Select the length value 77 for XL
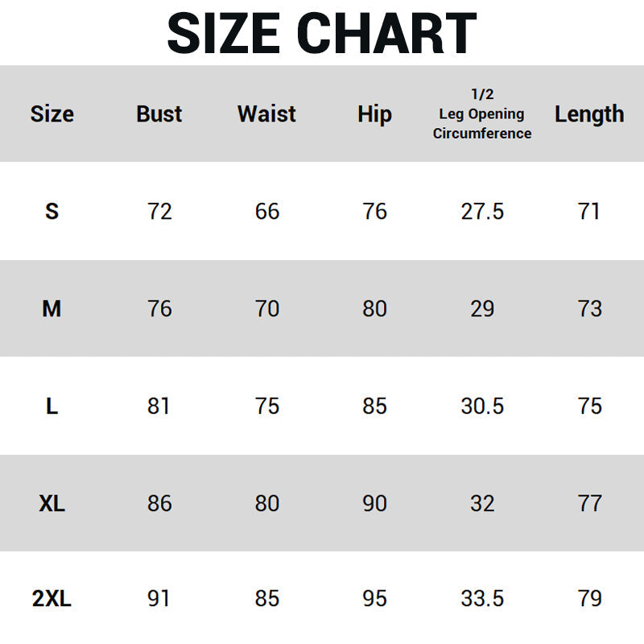This screenshot has height=644, width=644. (x=589, y=504)
